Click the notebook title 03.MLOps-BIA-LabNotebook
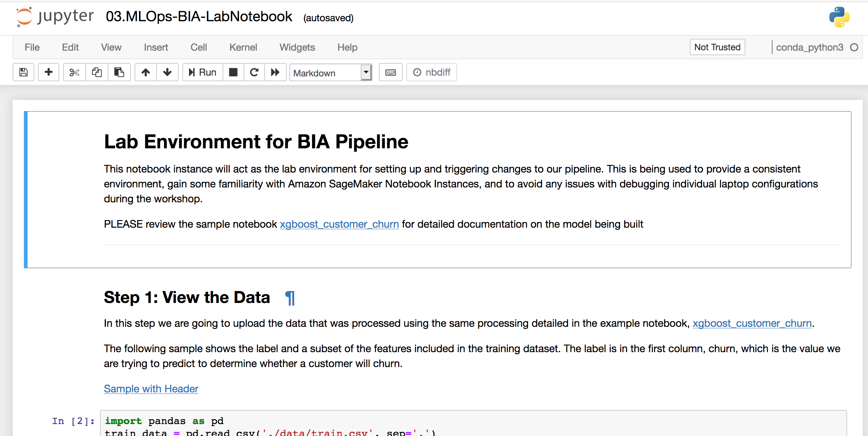This screenshot has height=436, width=868. pos(199,16)
